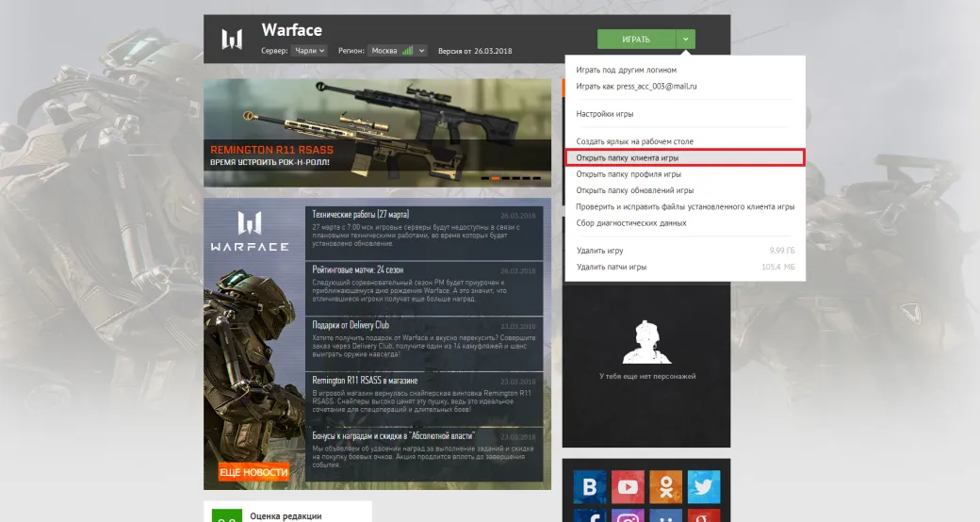Click the Оценка редакции label
This screenshot has height=522, width=980.
coord(286,515)
